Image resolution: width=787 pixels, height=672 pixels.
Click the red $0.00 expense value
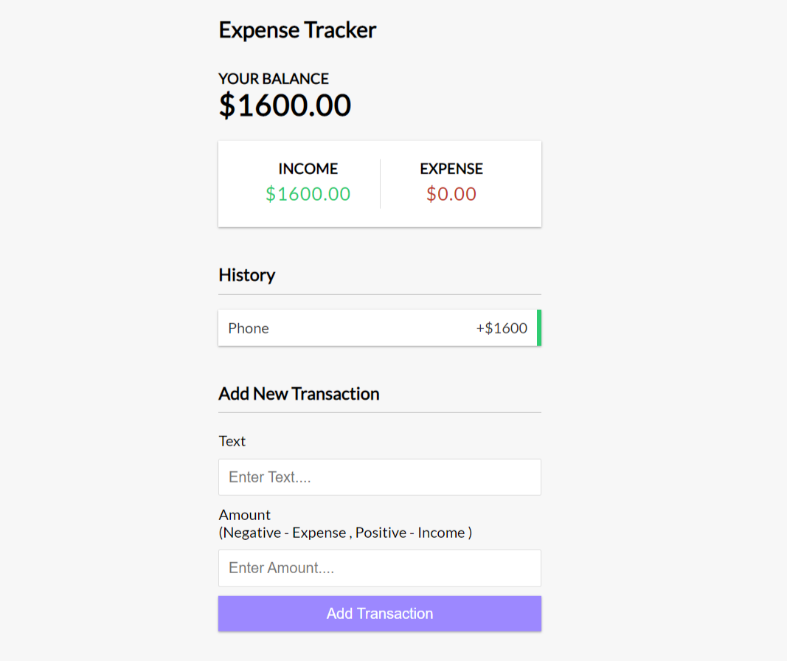coord(451,194)
